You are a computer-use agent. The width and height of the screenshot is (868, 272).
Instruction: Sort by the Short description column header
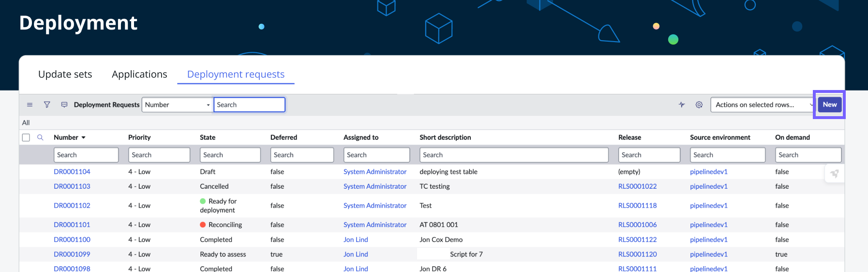coord(445,137)
